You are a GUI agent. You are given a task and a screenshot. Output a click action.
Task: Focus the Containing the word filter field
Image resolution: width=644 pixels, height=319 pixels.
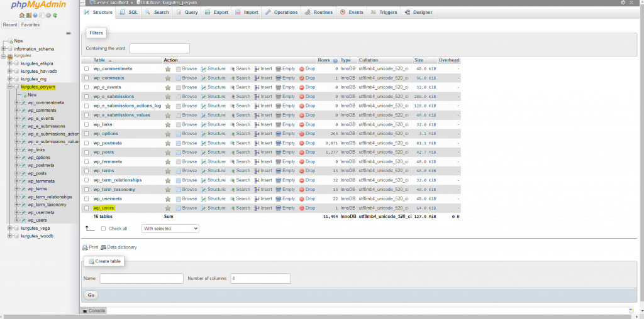point(159,48)
